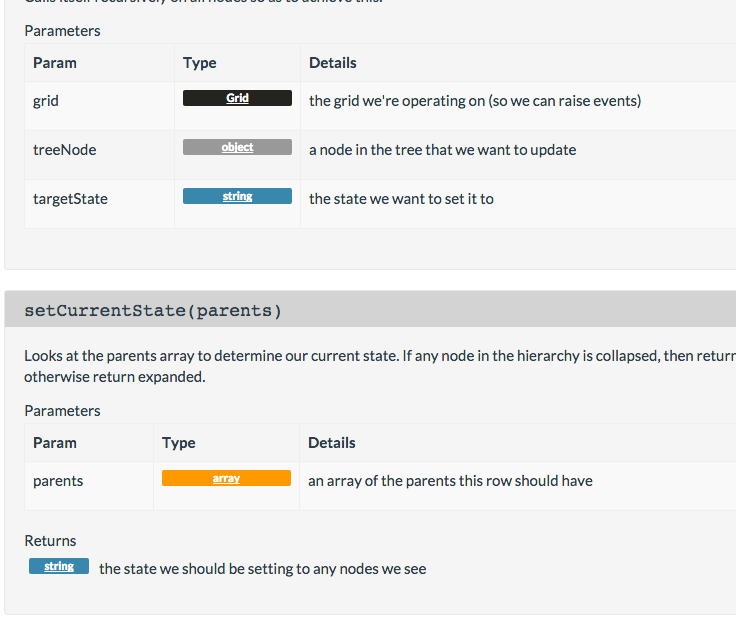Click the parents parameter cell

pyautogui.click(x=89, y=486)
